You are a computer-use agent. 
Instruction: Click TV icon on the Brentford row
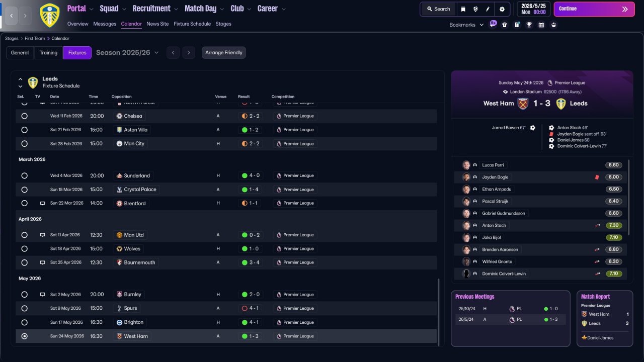[x=43, y=204]
